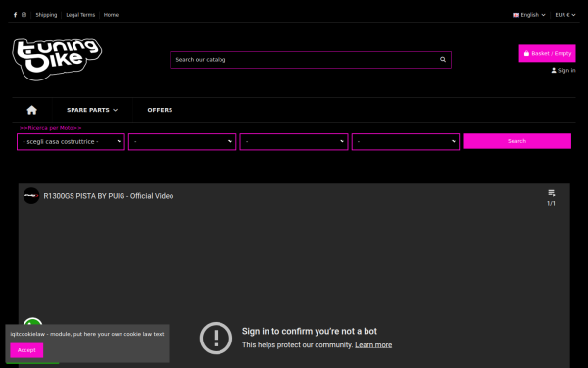Click the search magnifier icon
Screen dimensions: 588x368
click(x=443, y=59)
